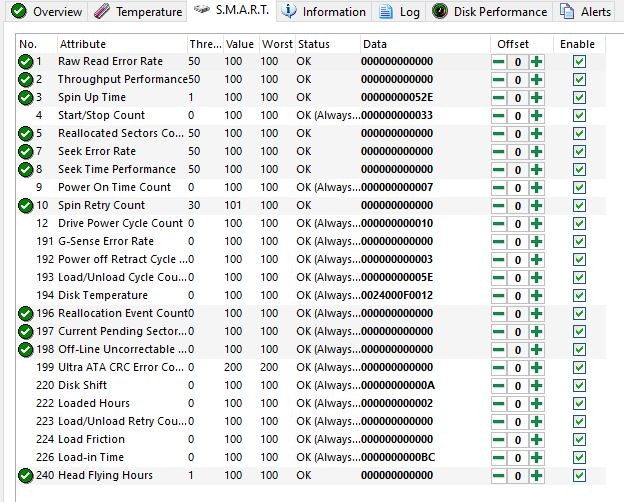The image size is (624, 502).
Task: Toggle Enable checkbox for Seek Error Rate
Action: point(579,152)
